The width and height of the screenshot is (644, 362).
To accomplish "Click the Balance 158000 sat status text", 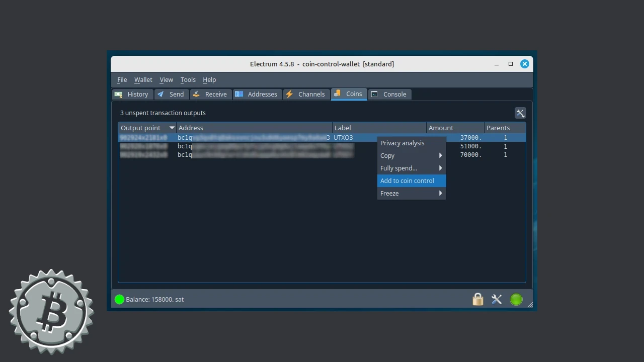I will tap(155, 300).
